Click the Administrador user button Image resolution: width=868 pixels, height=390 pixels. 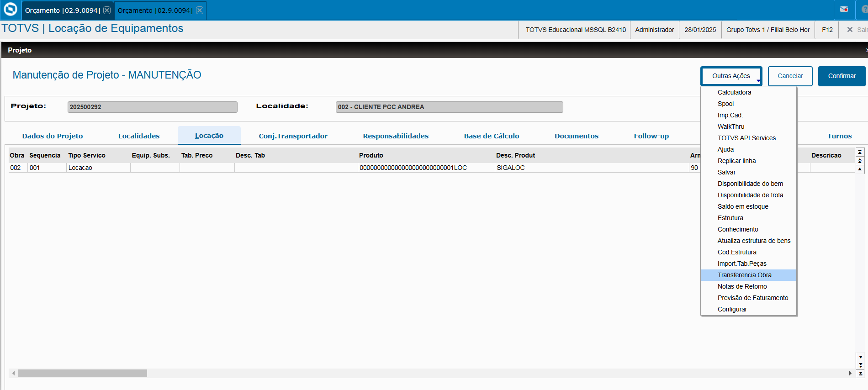point(655,30)
